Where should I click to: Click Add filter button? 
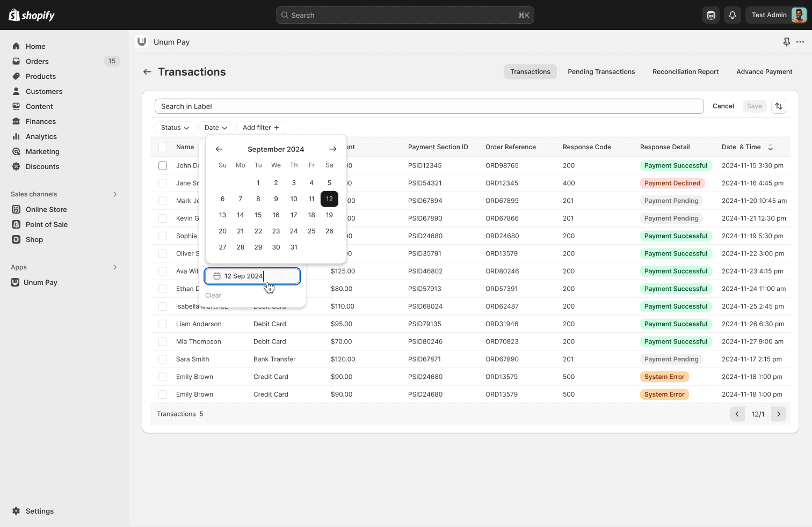(261, 128)
